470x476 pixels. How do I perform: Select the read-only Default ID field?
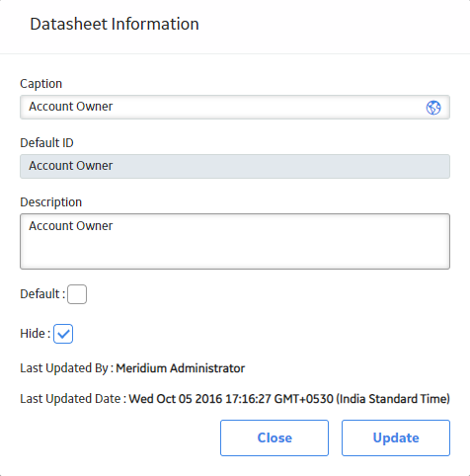pos(235,166)
